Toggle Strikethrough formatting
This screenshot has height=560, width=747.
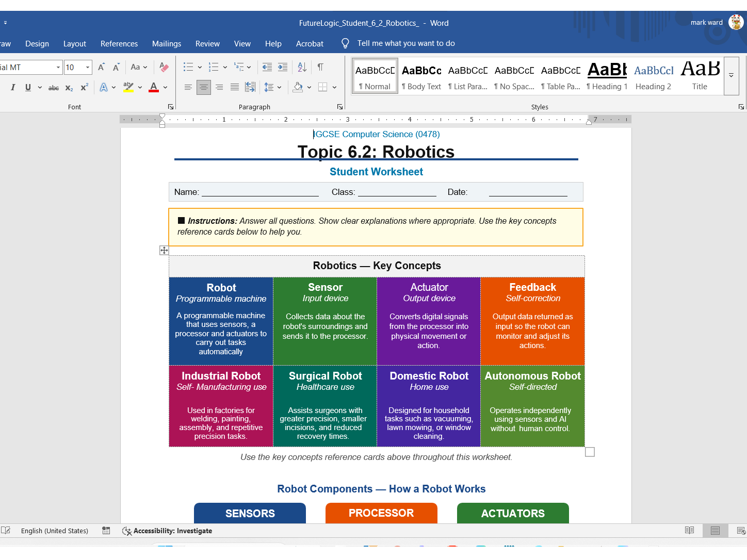(x=54, y=88)
